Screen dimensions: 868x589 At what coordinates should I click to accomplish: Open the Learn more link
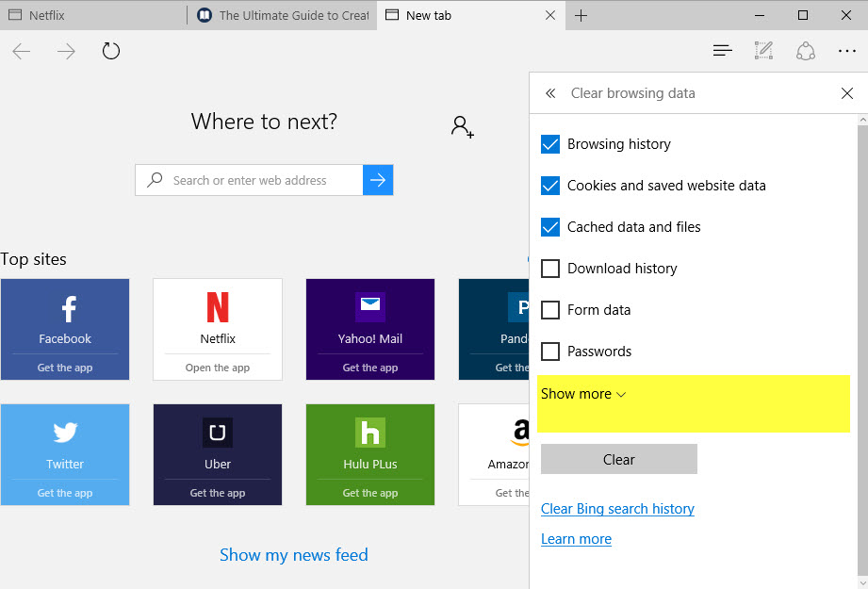click(576, 539)
